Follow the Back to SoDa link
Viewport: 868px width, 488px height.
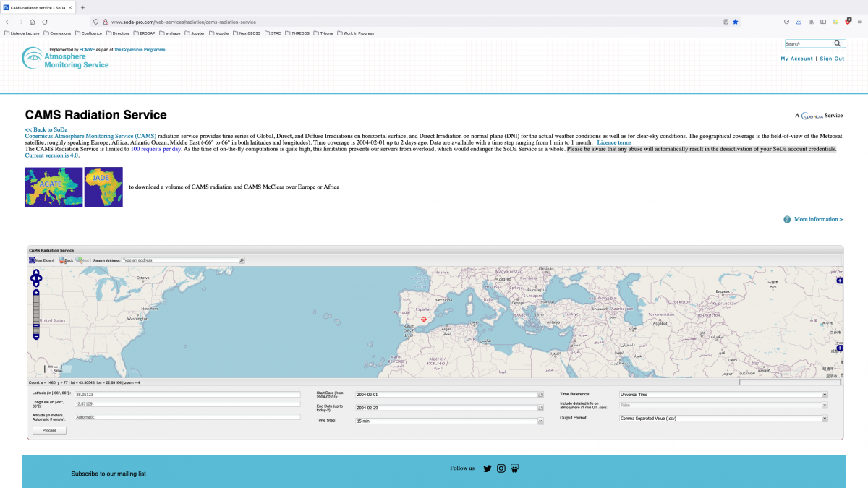point(46,129)
